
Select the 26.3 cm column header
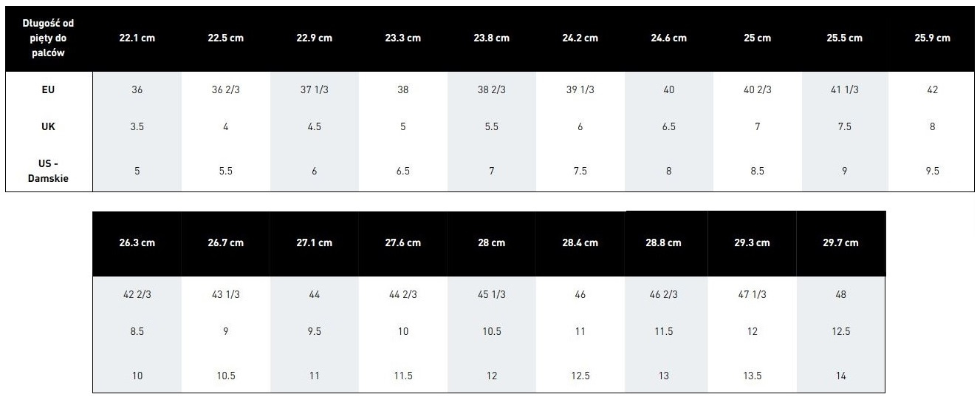(x=137, y=242)
